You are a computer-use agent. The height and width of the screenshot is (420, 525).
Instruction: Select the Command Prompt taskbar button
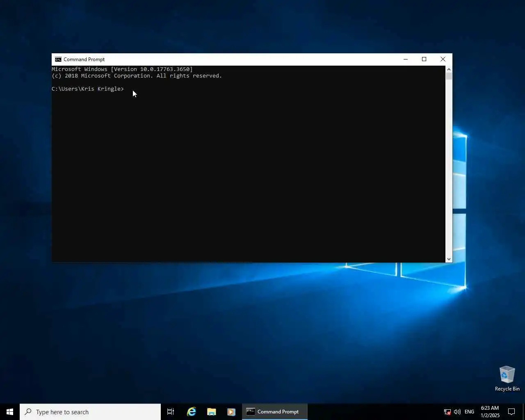coord(274,412)
